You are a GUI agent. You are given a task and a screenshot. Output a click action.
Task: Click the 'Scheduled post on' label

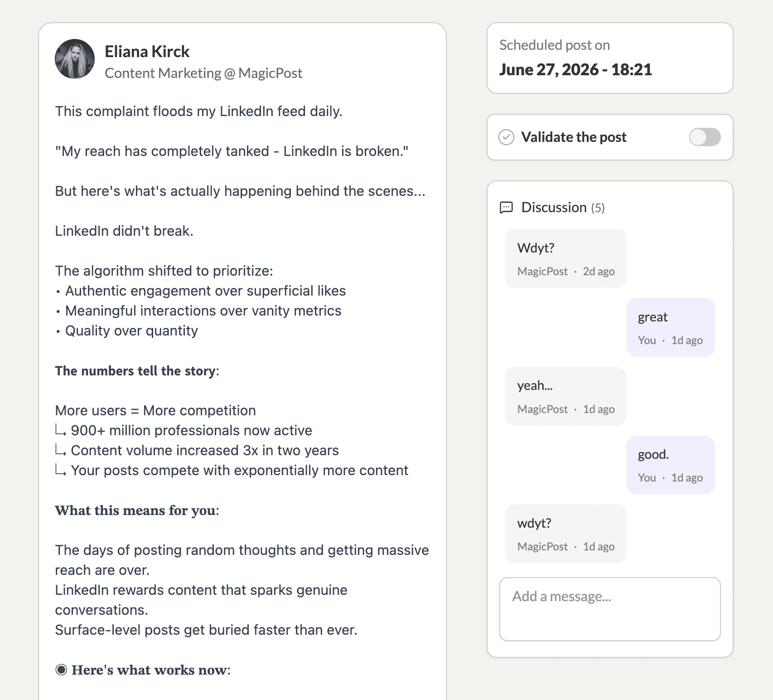[555, 45]
